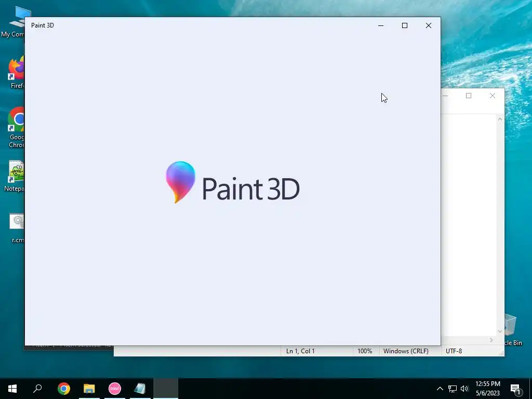
Task: Open the network status tray icon
Action: (453, 389)
